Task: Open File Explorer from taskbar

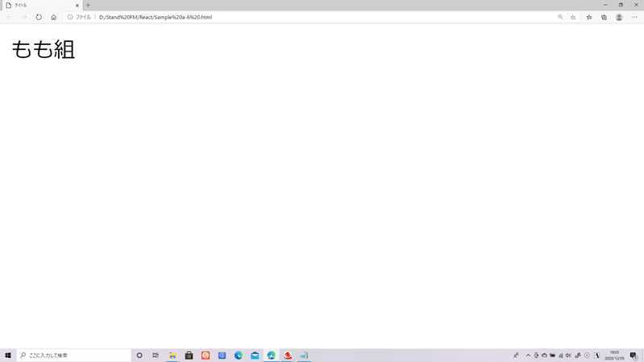Action: [172, 356]
